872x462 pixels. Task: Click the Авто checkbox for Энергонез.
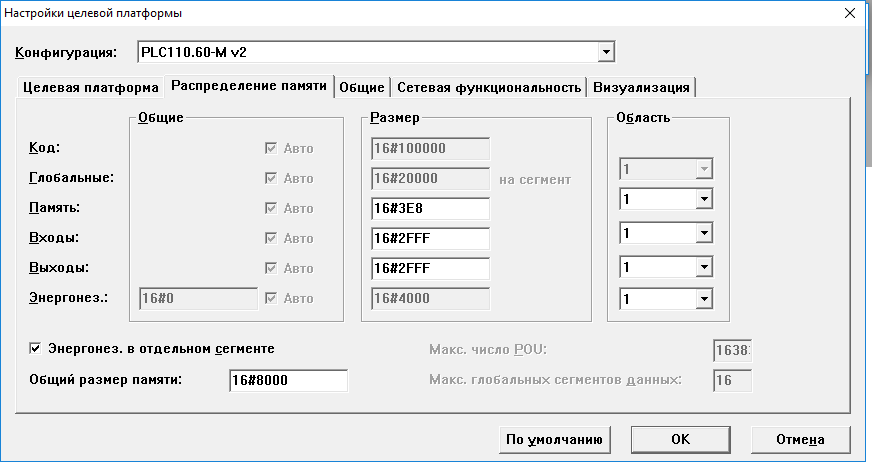(x=271, y=298)
